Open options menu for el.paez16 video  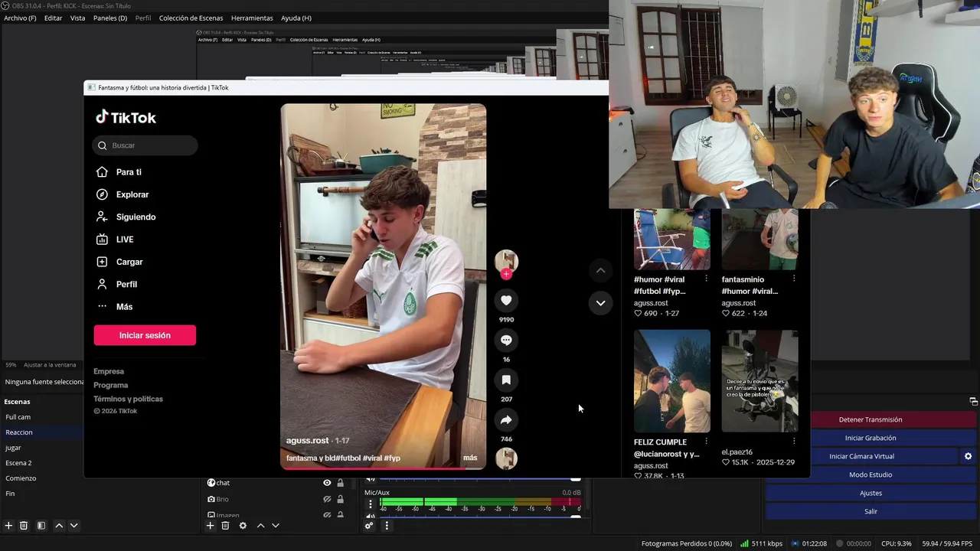point(794,441)
